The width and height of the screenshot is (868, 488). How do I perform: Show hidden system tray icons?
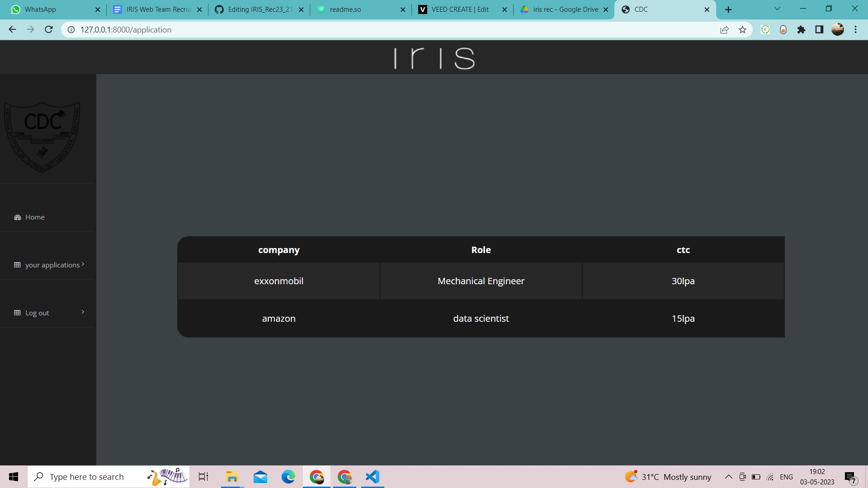tap(728, 477)
